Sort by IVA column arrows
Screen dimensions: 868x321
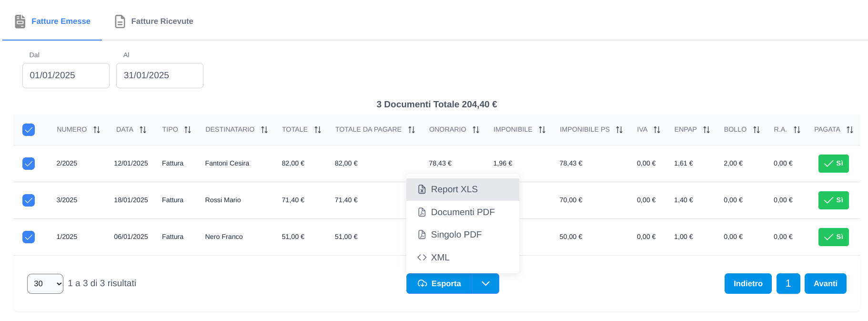[x=657, y=130]
